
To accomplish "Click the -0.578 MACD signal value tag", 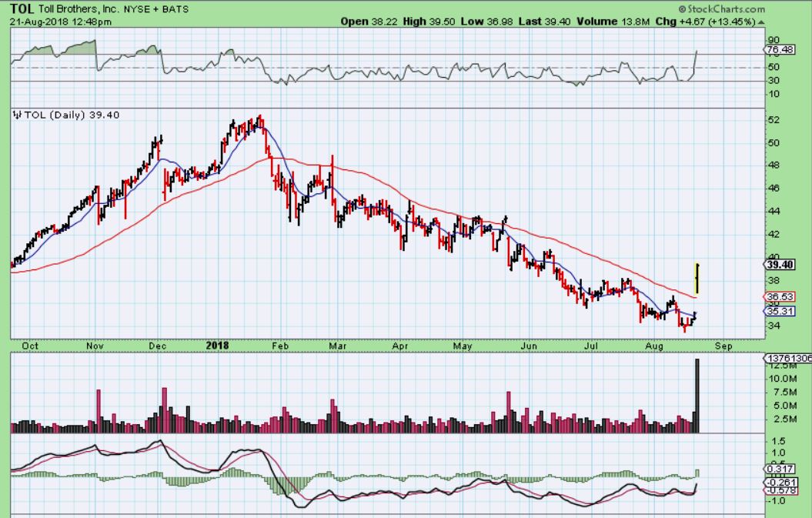I will [780, 490].
